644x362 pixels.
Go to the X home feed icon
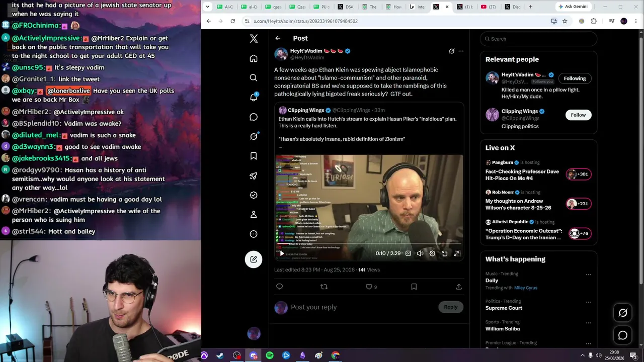point(254,58)
